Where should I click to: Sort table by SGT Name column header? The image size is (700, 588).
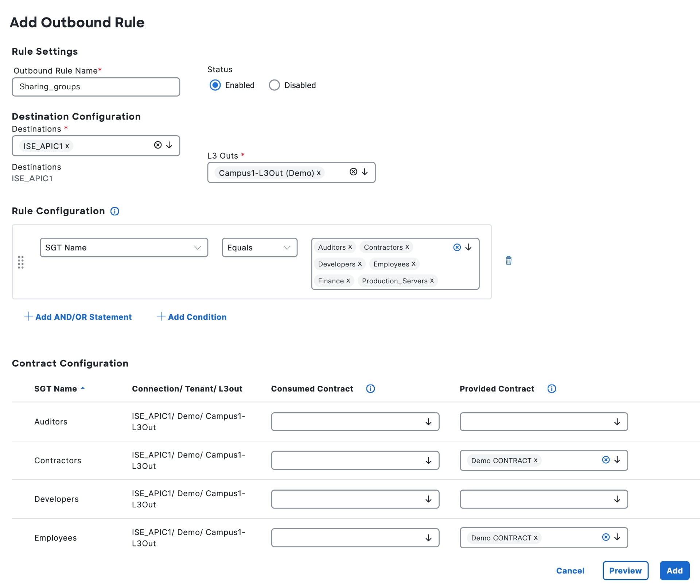click(x=55, y=389)
